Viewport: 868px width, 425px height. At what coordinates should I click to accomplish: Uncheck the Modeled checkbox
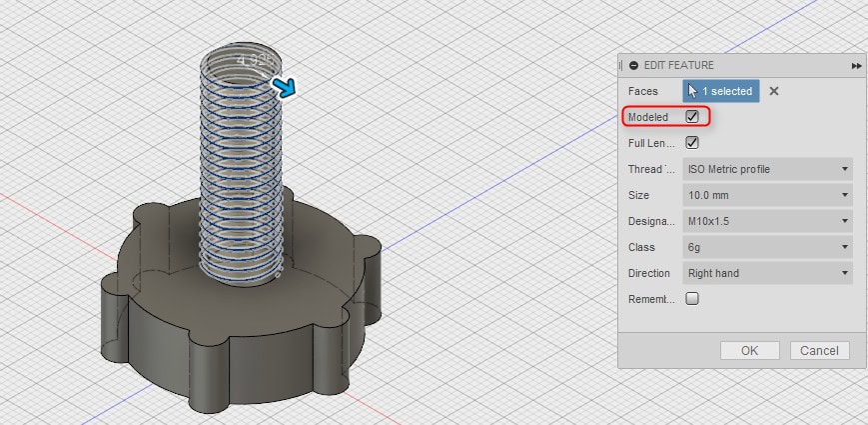tap(692, 117)
